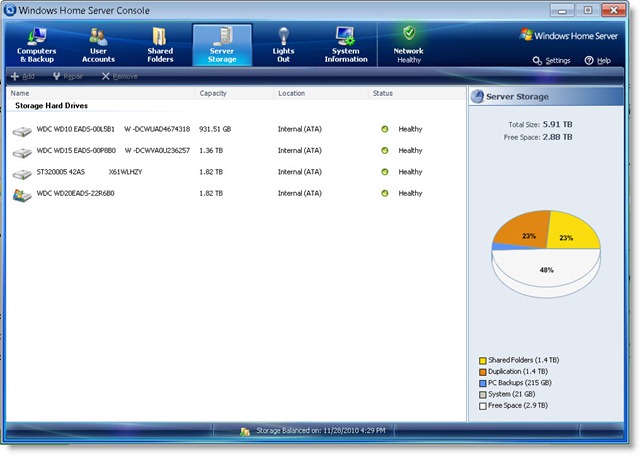Click the orange Duplication legend swatch
This screenshot has width=640, height=455.
click(x=482, y=372)
